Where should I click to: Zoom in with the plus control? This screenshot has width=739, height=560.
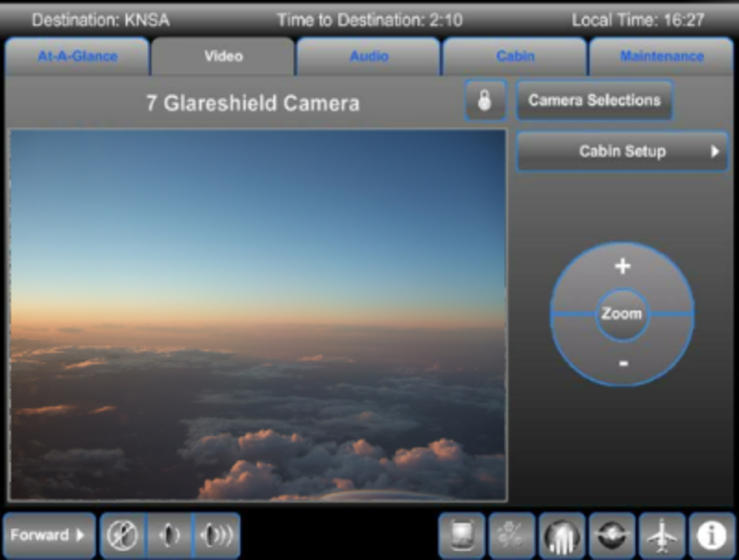622,267
